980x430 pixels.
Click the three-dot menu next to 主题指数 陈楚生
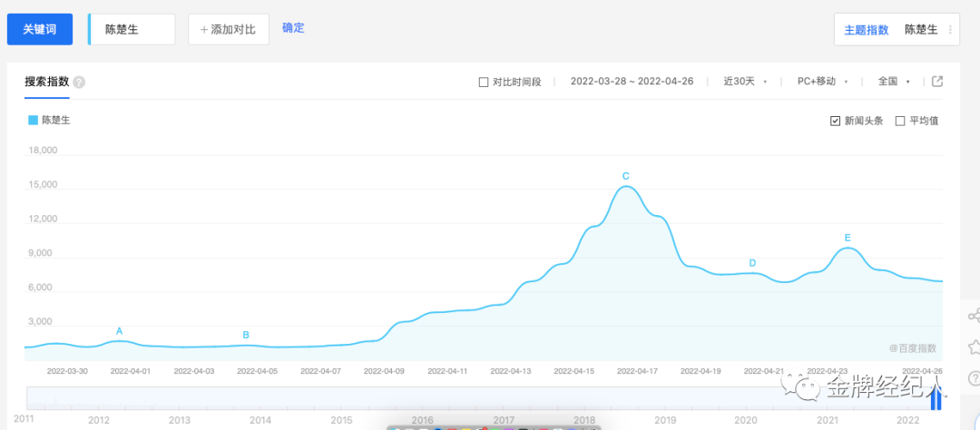click(950, 29)
